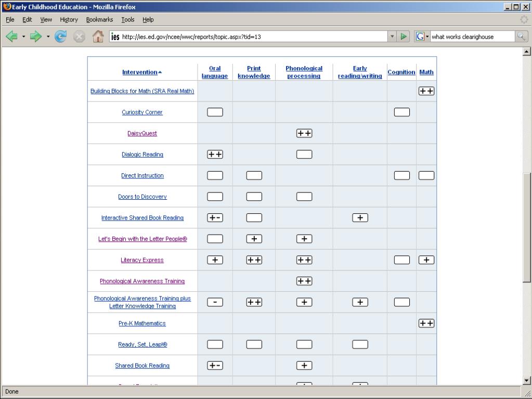Sort by the Oral language column header

pos(215,72)
